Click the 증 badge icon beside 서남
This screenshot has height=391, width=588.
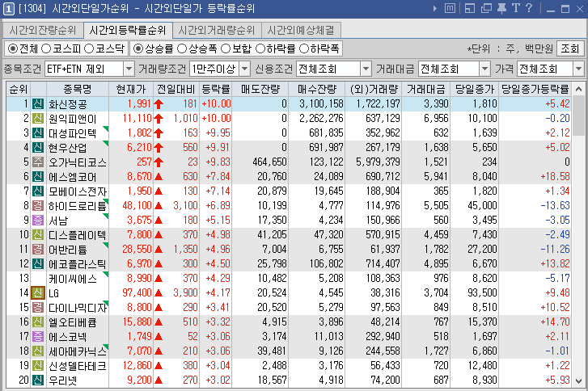tap(38, 221)
